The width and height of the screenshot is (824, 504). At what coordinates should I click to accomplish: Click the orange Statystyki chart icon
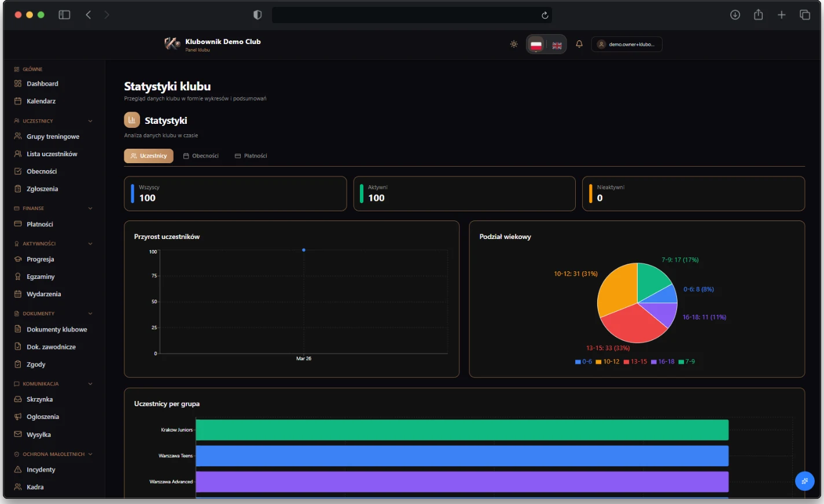(131, 120)
